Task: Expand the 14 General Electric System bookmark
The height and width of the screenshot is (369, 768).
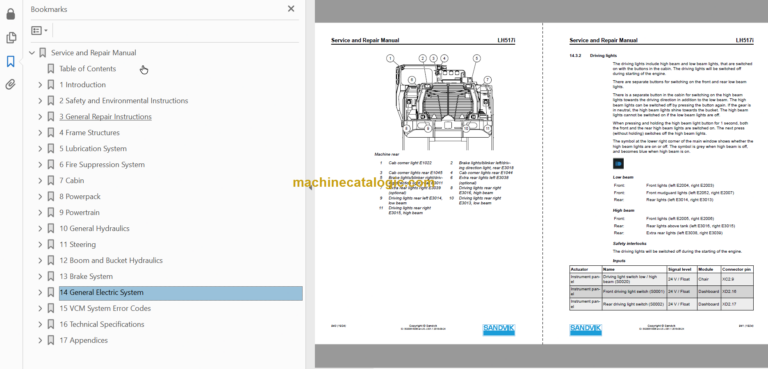Action: pos(40,293)
